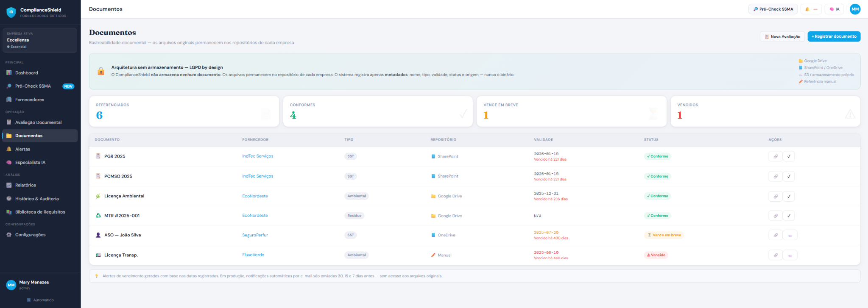The height and width of the screenshot is (308, 868).
Task: Open the FluxoVerde supplier link
Action: pyautogui.click(x=253, y=255)
